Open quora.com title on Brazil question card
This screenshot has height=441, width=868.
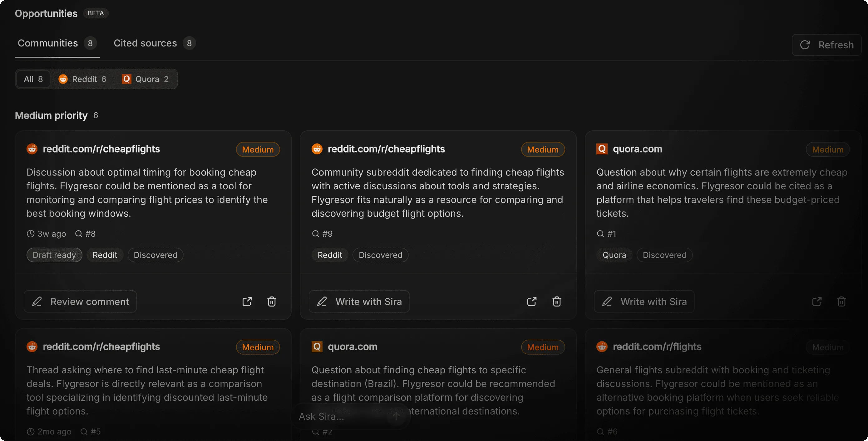pos(353,346)
